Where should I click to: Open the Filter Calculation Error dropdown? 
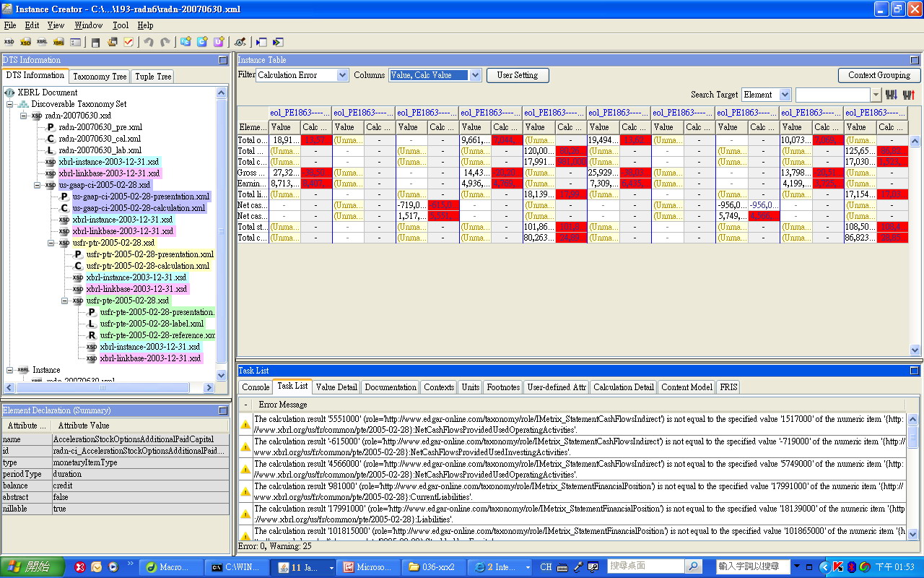tap(342, 75)
